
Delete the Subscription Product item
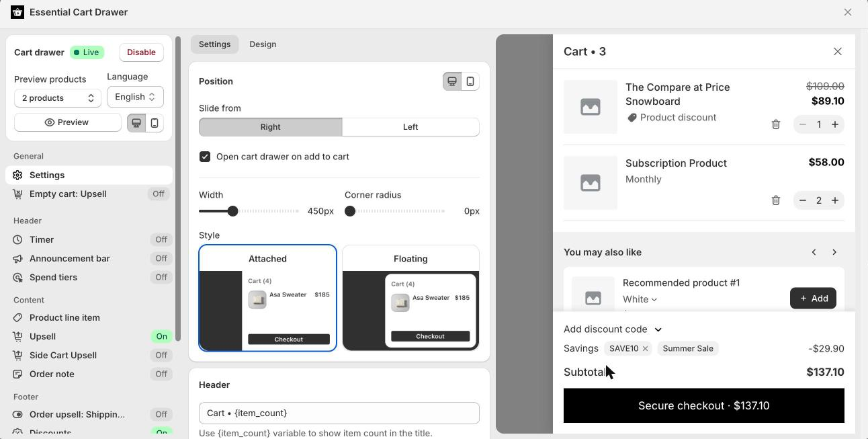[776, 200]
